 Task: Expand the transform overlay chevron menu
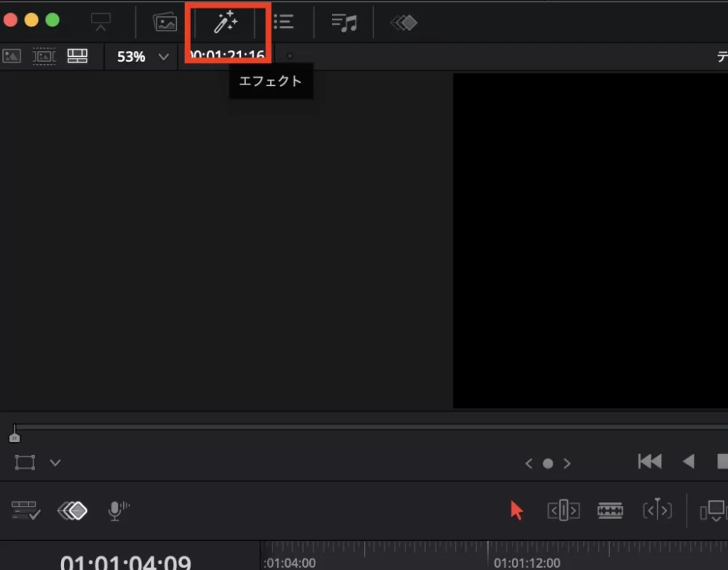[55, 462]
